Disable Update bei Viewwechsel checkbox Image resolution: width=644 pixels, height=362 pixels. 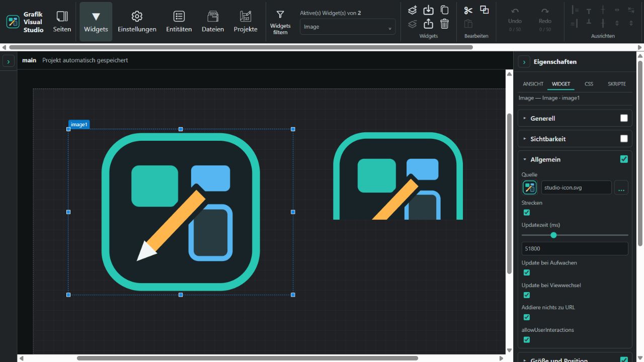tap(527, 295)
